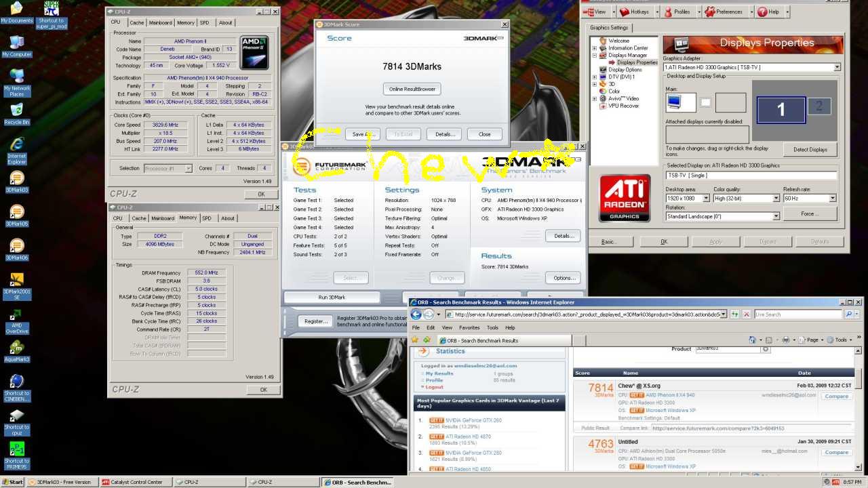Select Display Options in Catalyst tree
Viewport: 868px width, 488px height.
[x=625, y=70]
